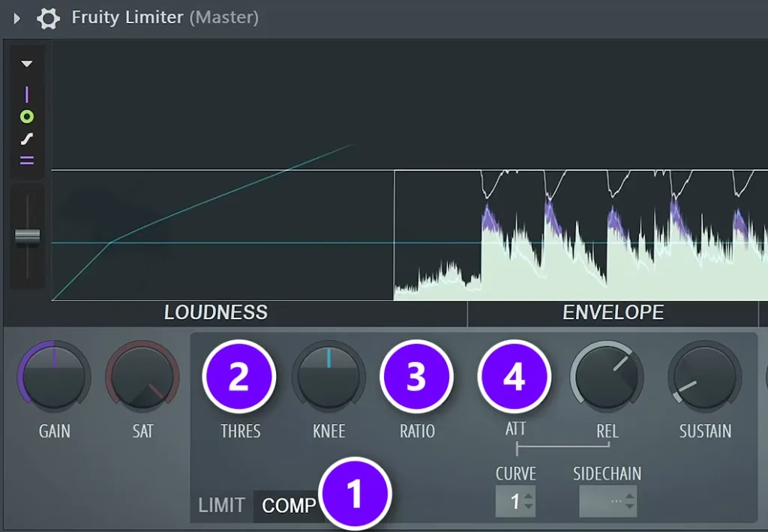
Task: Increase CURVE value with up arrow
Action: tap(528, 496)
